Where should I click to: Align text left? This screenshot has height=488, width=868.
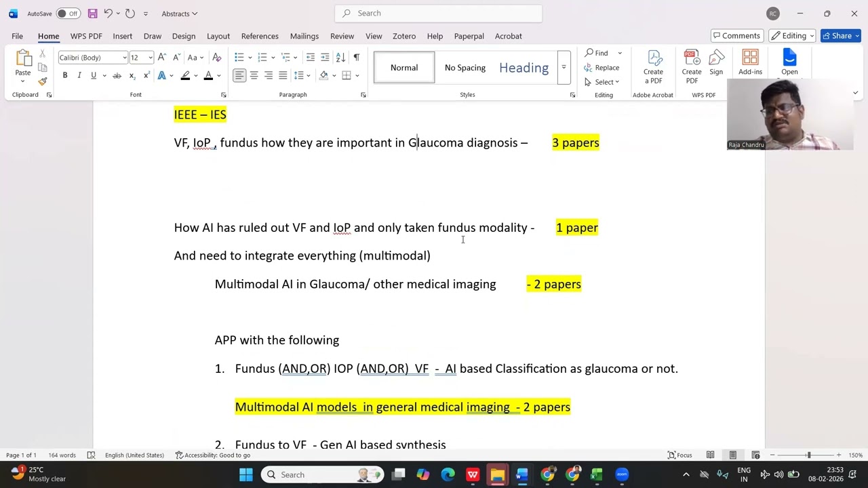pyautogui.click(x=239, y=75)
